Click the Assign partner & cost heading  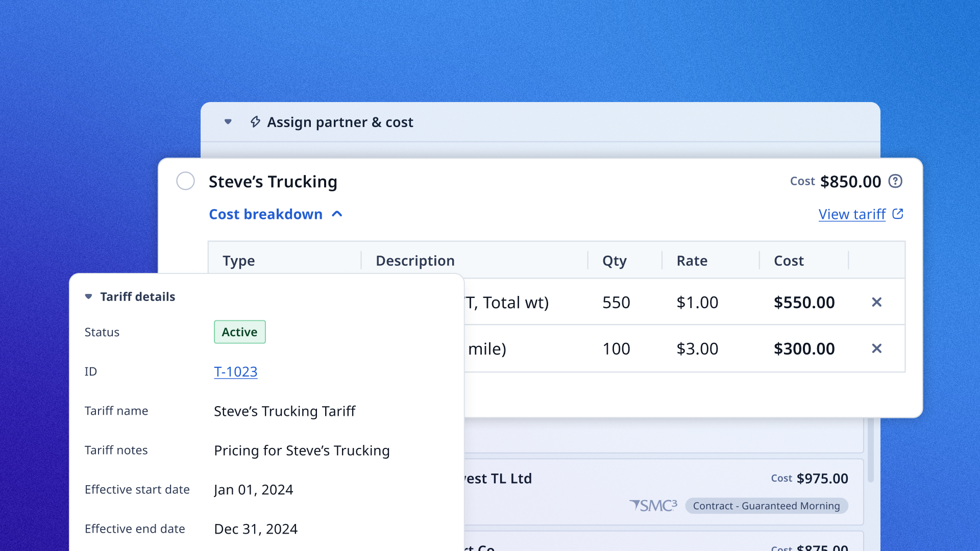(x=340, y=122)
